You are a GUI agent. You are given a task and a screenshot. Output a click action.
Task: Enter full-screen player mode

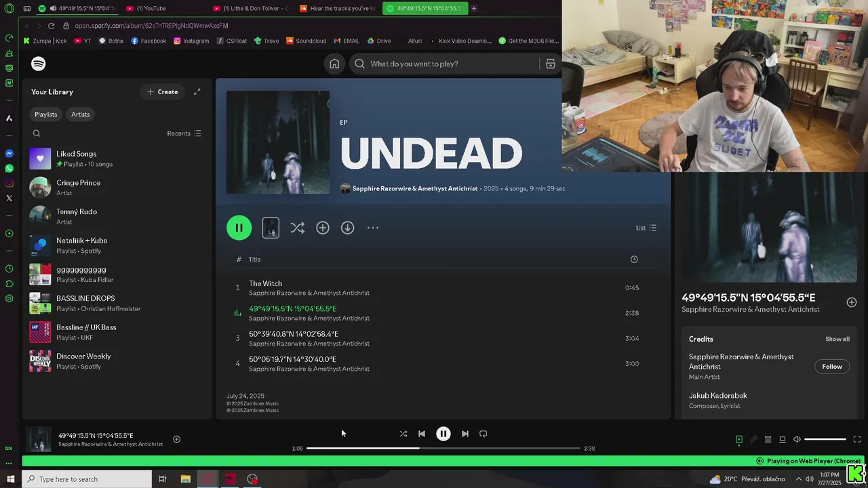(x=857, y=439)
